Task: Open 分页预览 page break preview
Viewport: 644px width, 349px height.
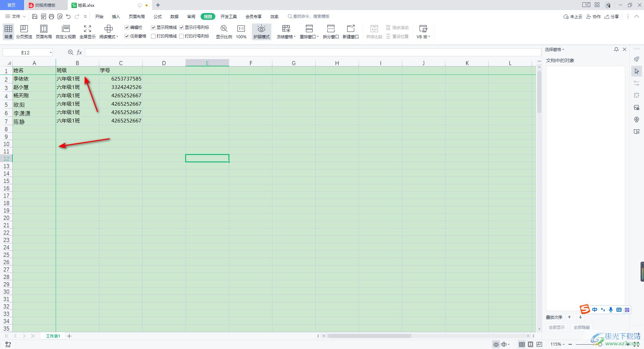Action: 24,32
